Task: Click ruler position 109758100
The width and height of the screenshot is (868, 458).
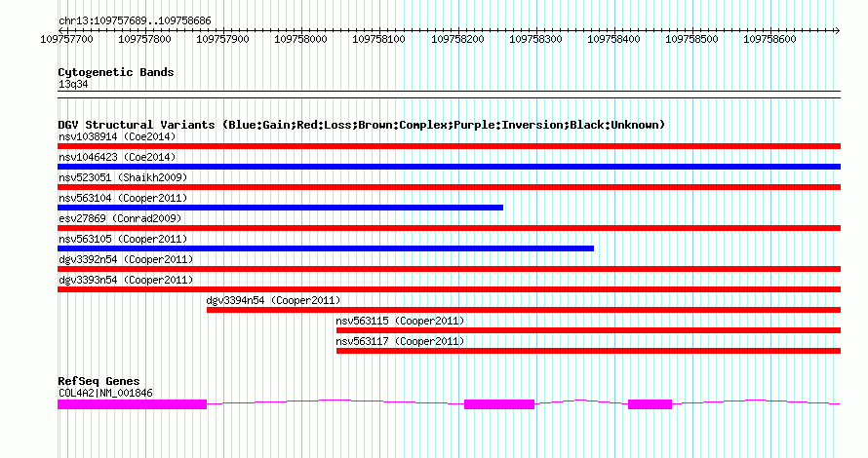Action: [x=378, y=39]
